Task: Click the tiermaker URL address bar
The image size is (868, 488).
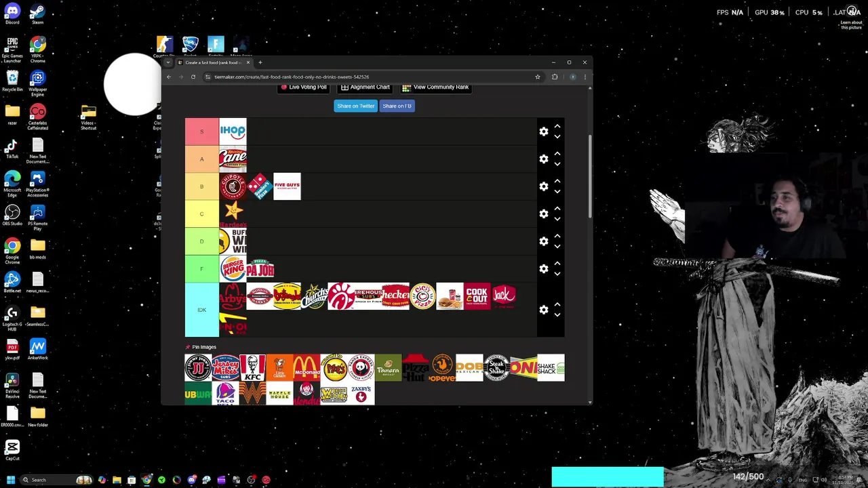Action: pos(373,77)
